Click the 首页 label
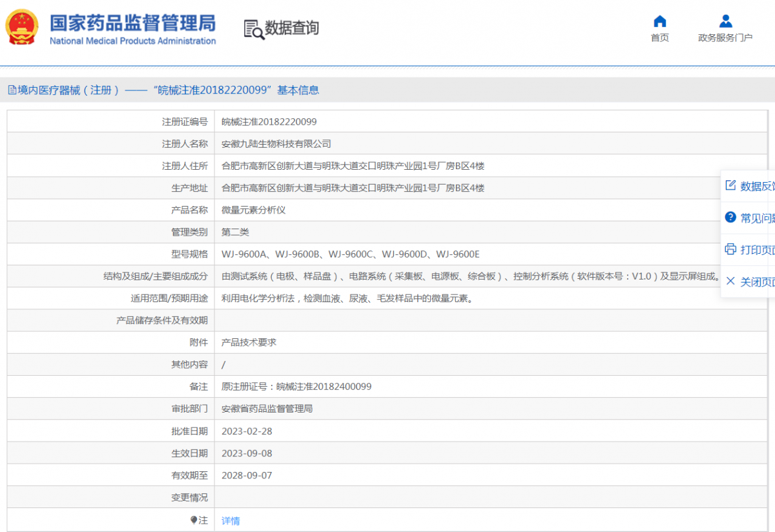The image size is (775, 532). point(659,37)
